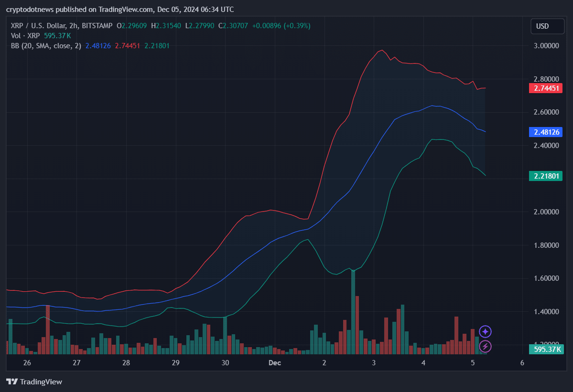The image size is (573, 392).
Task: Click the green 2.21801 value in BB legend
Action: (x=157, y=46)
